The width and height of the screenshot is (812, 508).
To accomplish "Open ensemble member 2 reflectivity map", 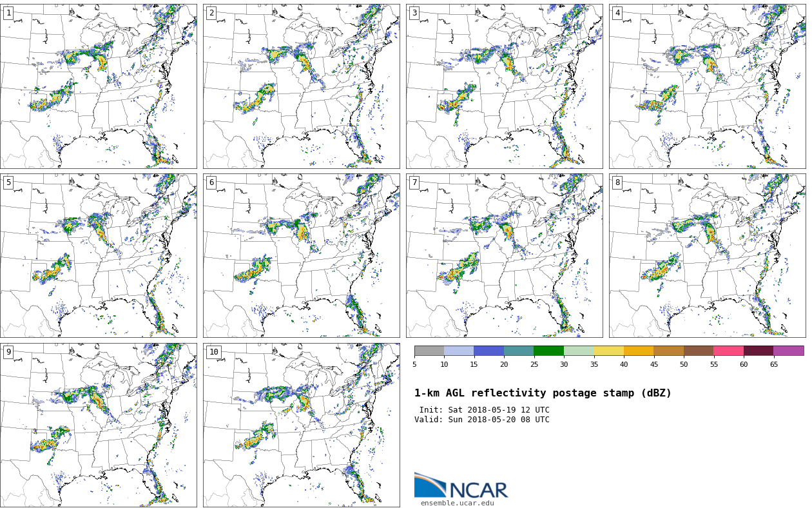I will [x=301, y=86].
